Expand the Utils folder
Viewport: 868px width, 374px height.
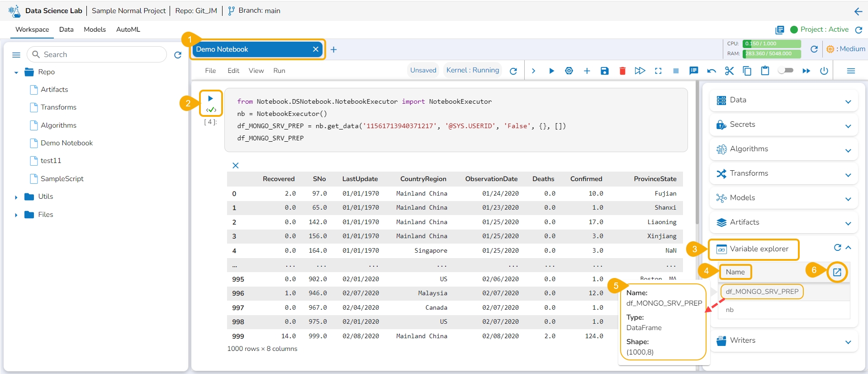16,197
